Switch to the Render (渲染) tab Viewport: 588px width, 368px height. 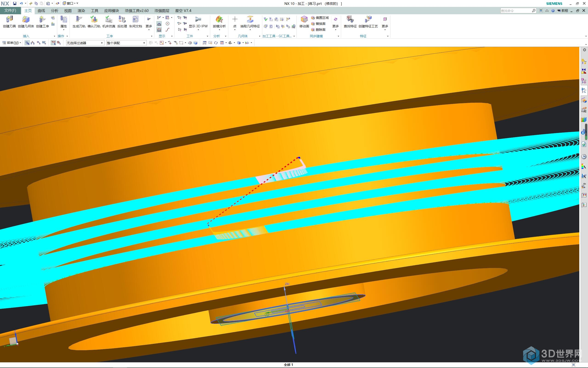81,11
